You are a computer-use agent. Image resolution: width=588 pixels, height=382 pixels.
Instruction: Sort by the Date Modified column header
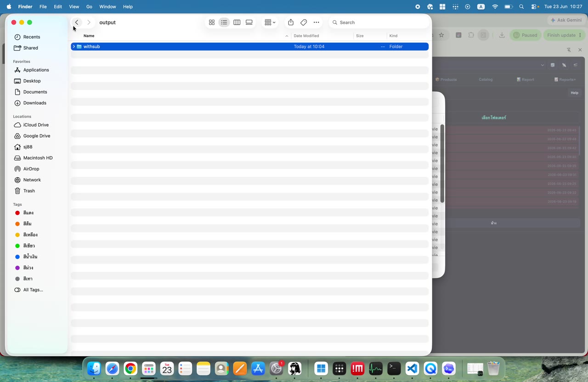coord(306,36)
